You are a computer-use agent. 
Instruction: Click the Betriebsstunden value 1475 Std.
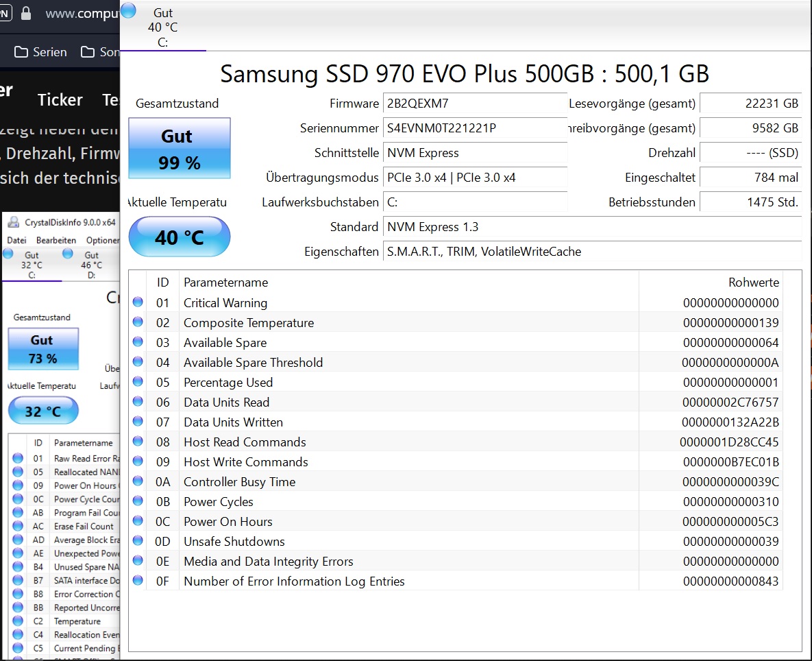coord(751,202)
